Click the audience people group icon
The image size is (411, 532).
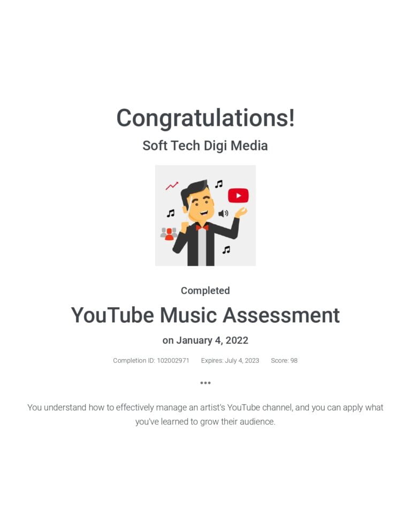click(x=169, y=234)
